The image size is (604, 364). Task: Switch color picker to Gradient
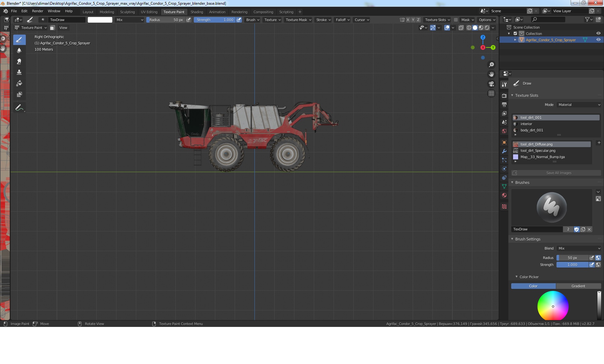pos(578,286)
